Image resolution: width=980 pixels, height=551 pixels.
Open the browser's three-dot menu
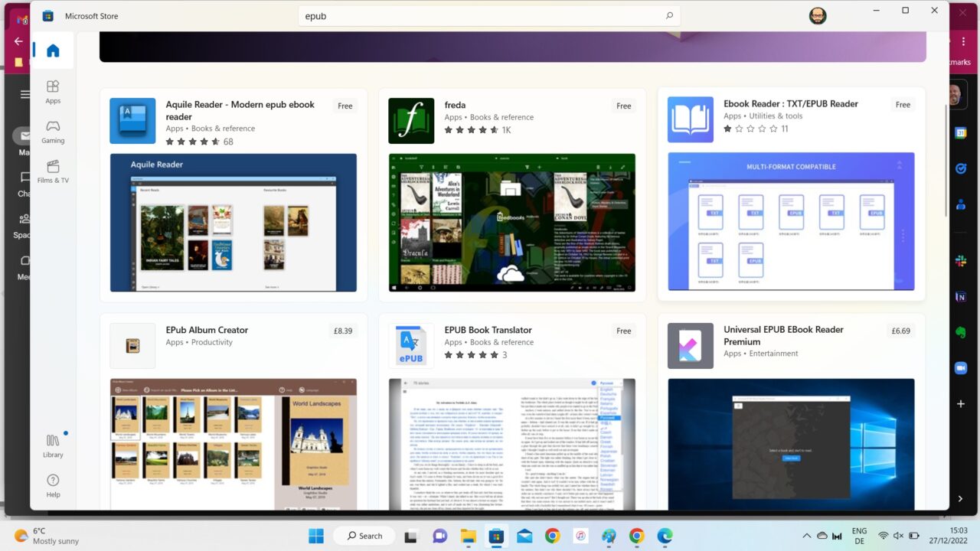point(962,41)
